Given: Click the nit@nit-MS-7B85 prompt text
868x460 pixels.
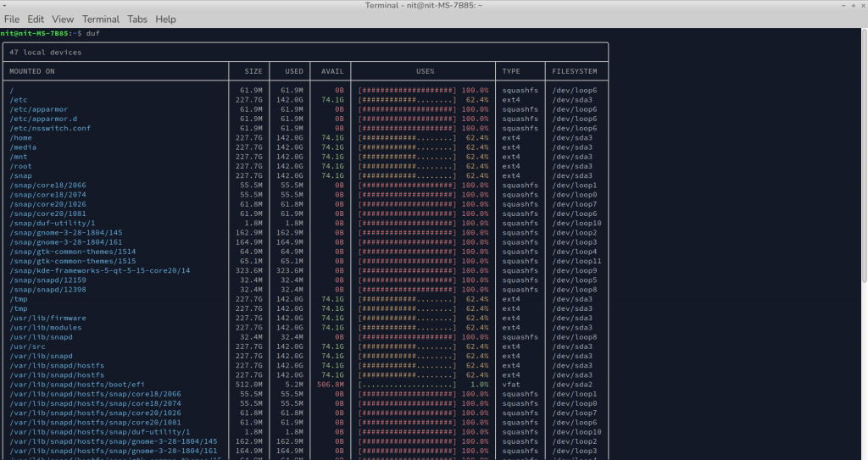Looking at the screenshot, I should tap(36, 33).
